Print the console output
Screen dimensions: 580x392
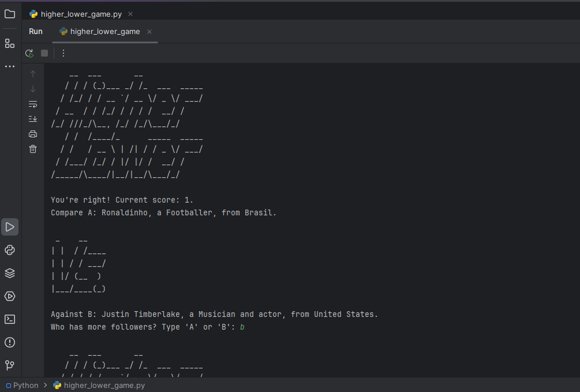point(33,134)
